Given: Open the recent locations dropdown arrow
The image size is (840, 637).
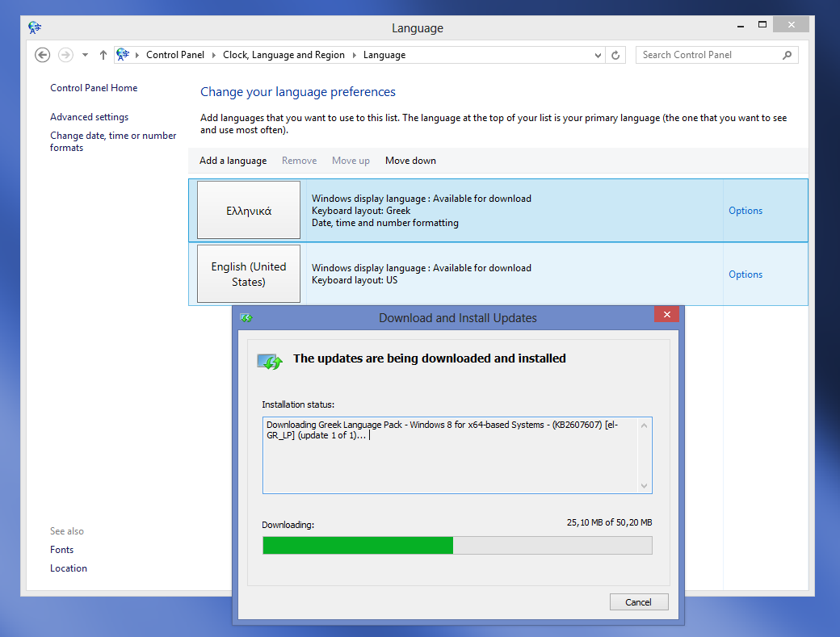Looking at the screenshot, I should (85, 55).
